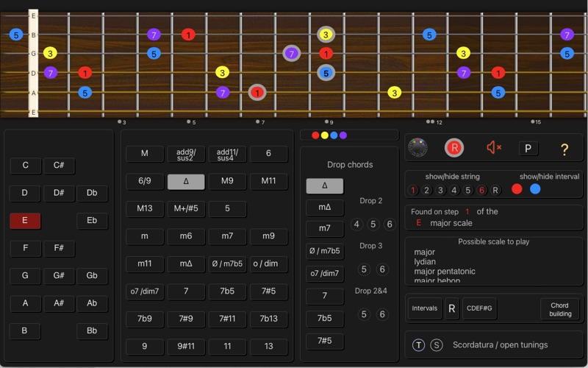The width and height of the screenshot is (588, 368).
Task: Switch to CDEF#G note names view
Action: pos(479,308)
